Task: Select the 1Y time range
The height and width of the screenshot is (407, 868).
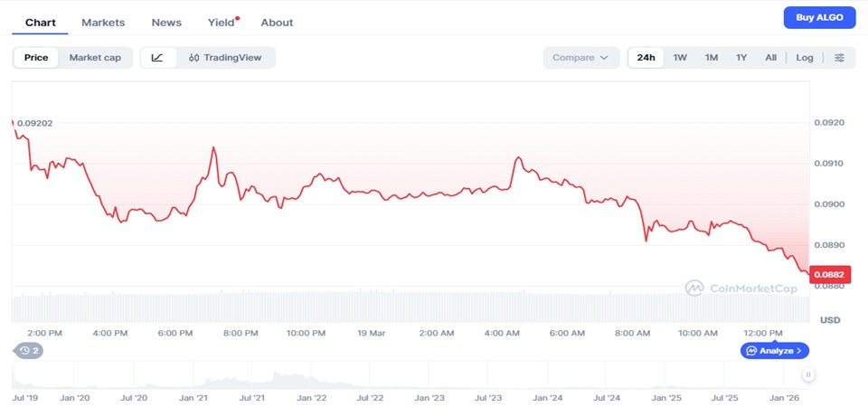Action: point(741,58)
